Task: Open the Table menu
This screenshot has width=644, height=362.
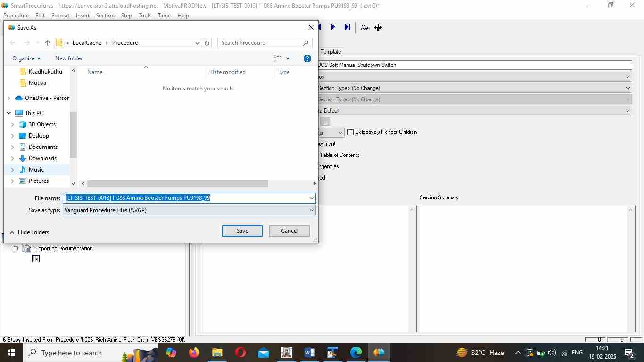Action: pyautogui.click(x=164, y=16)
